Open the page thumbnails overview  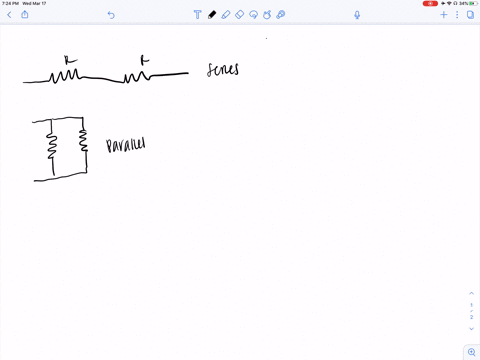click(x=470, y=15)
